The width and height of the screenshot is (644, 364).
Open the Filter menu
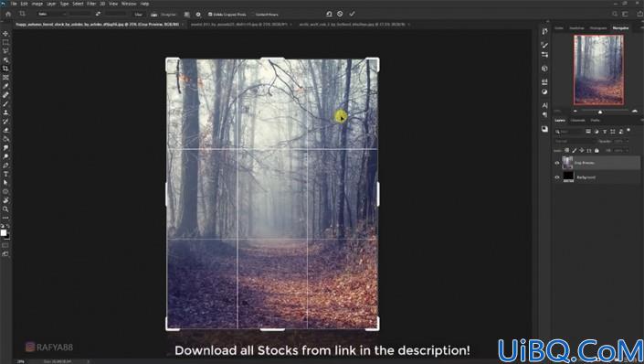[91, 4]
